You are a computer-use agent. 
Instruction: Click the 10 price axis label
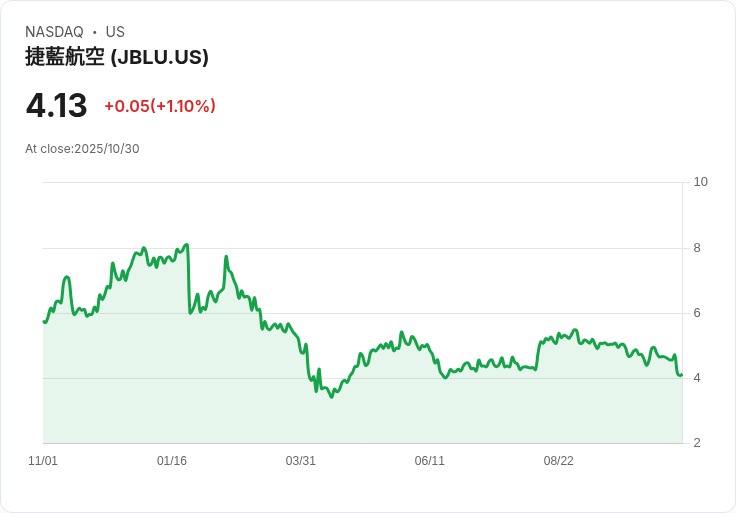click(701, 182)
